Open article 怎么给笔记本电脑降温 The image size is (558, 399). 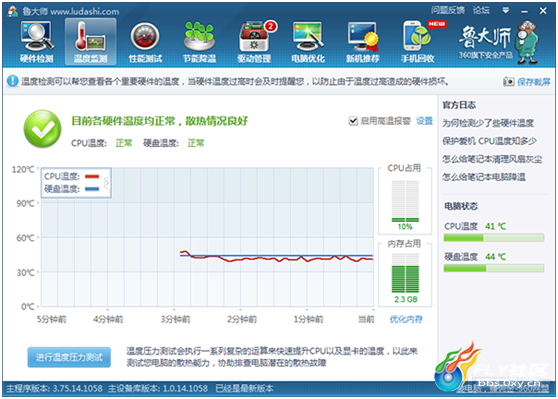pos(484,177)
